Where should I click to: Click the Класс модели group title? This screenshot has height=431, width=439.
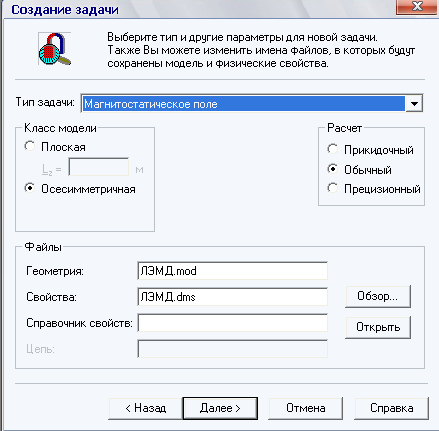pos(60,128)
